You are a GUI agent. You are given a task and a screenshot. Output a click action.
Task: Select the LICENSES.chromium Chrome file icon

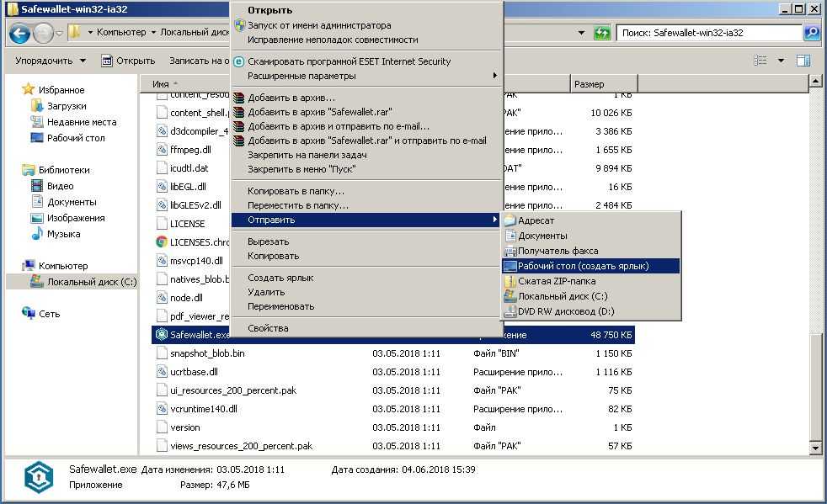[162, 242]
